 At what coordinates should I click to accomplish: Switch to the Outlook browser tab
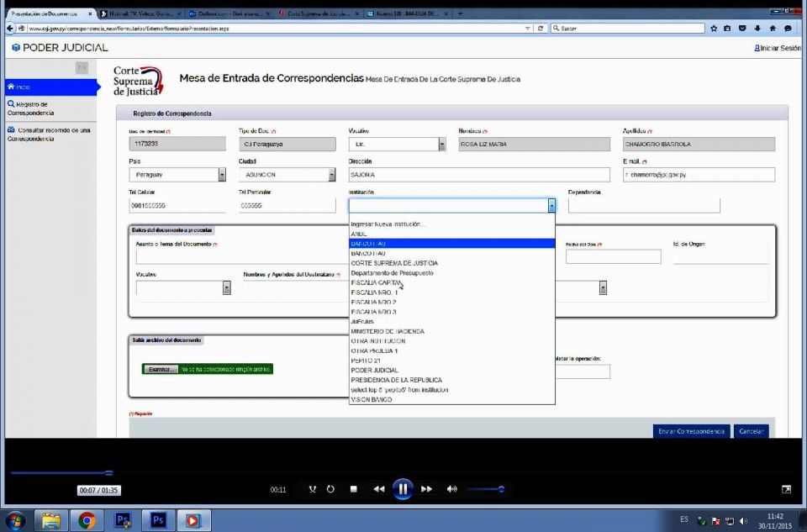point(229,14)
